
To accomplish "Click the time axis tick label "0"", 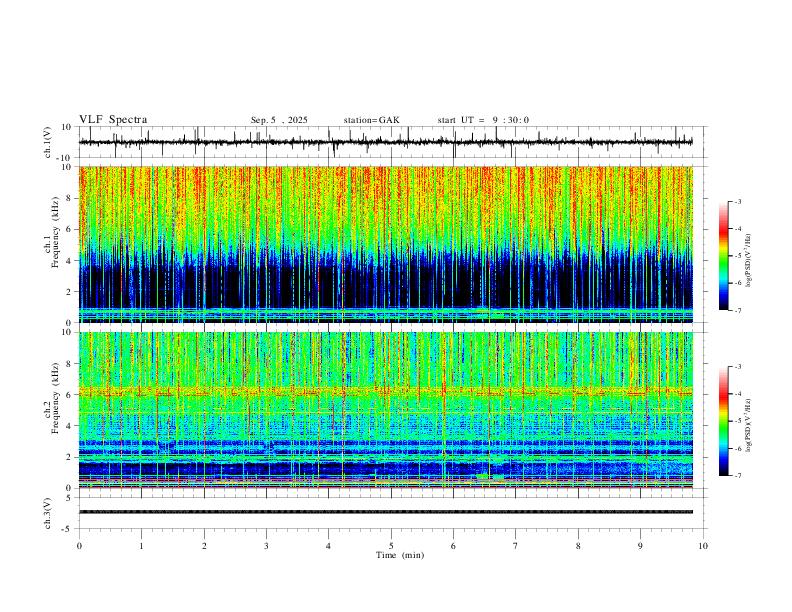I will point(79,546).
